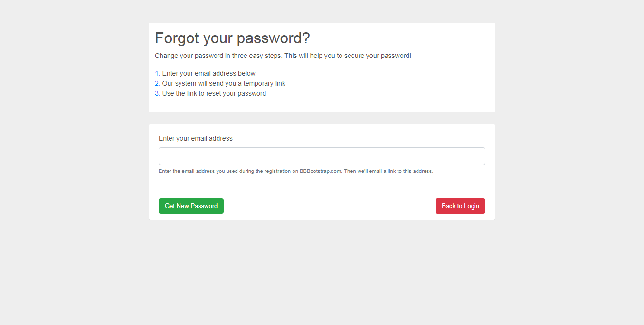644x325 pixels.
Task: Click step text "Enter your email address below."
Action: tap(209, 74)
